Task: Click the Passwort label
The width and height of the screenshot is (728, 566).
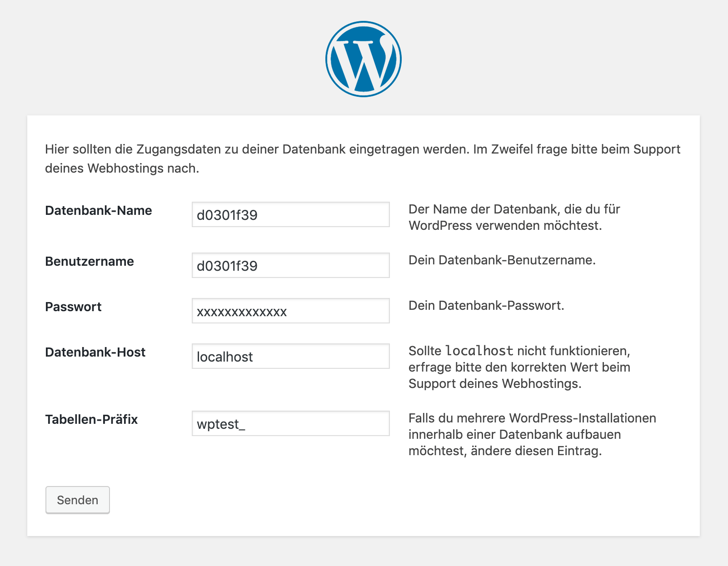Action: [x=73, y=307]
